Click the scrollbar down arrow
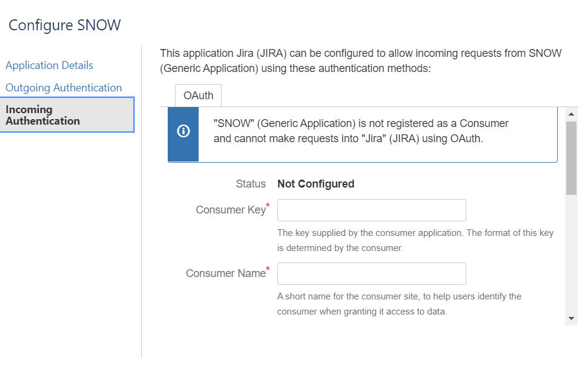 pyautogui.click(x=571, y=318)
